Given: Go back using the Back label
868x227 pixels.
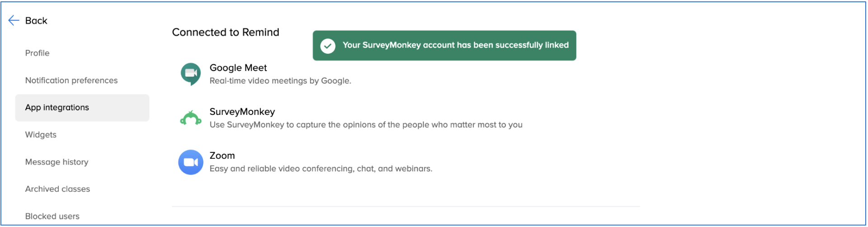Looking at the screenshot, I should pos(36,20).
